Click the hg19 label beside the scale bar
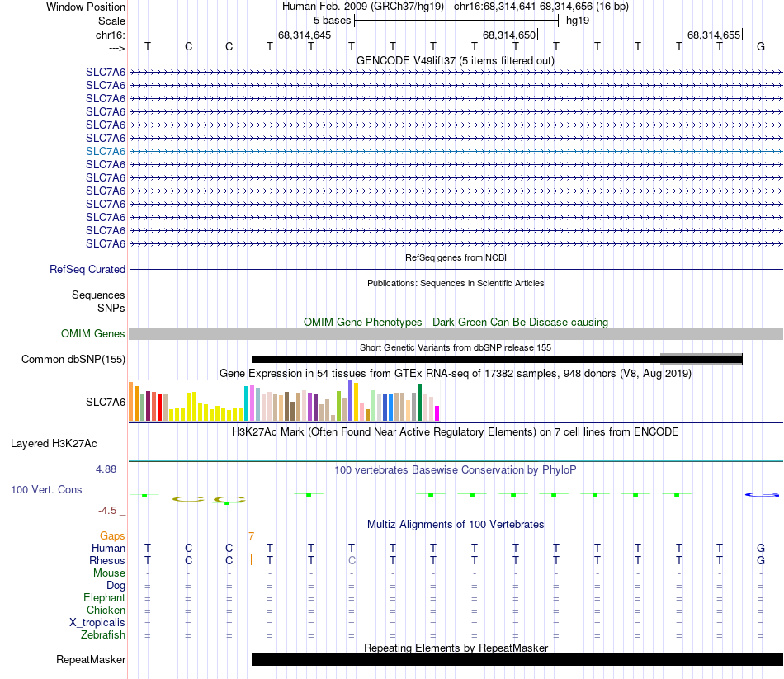This screenshot has width=784, height=679. pyautogui.click(x=578, y=21)
